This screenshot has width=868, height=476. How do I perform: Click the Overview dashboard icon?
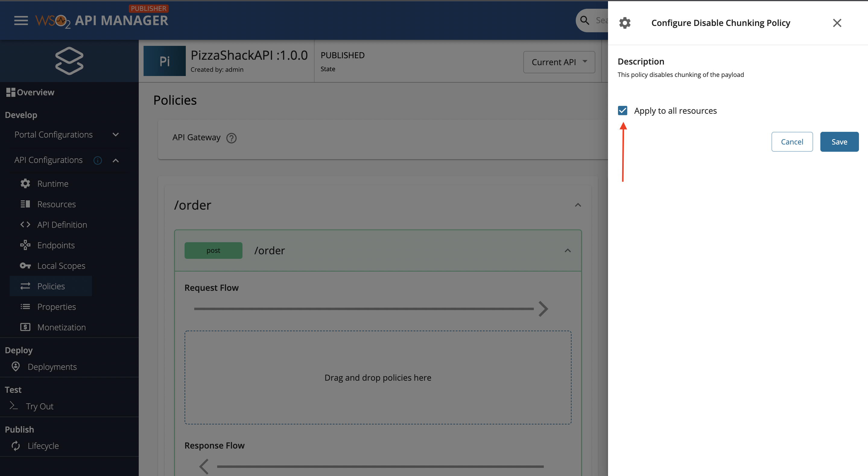point(11,92)
